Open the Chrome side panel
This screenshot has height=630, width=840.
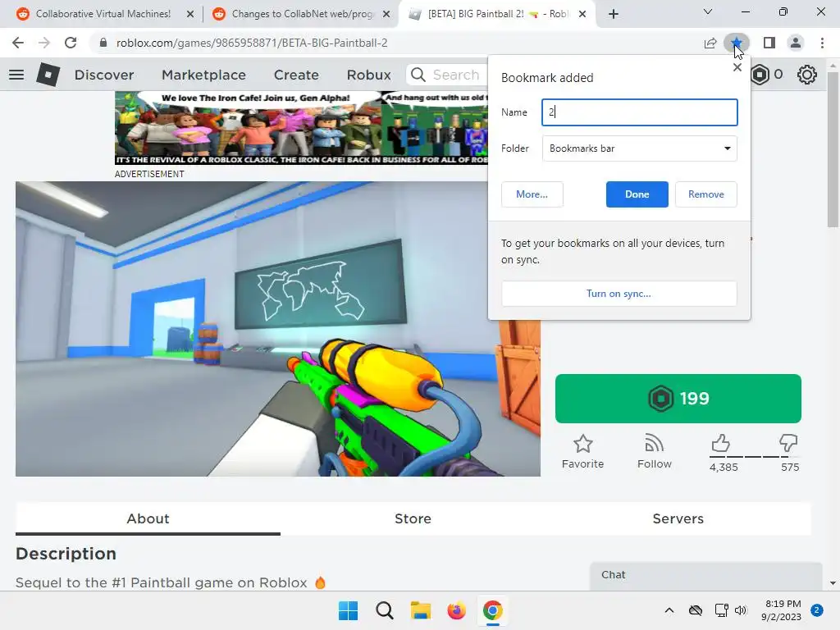pos(769,43)
